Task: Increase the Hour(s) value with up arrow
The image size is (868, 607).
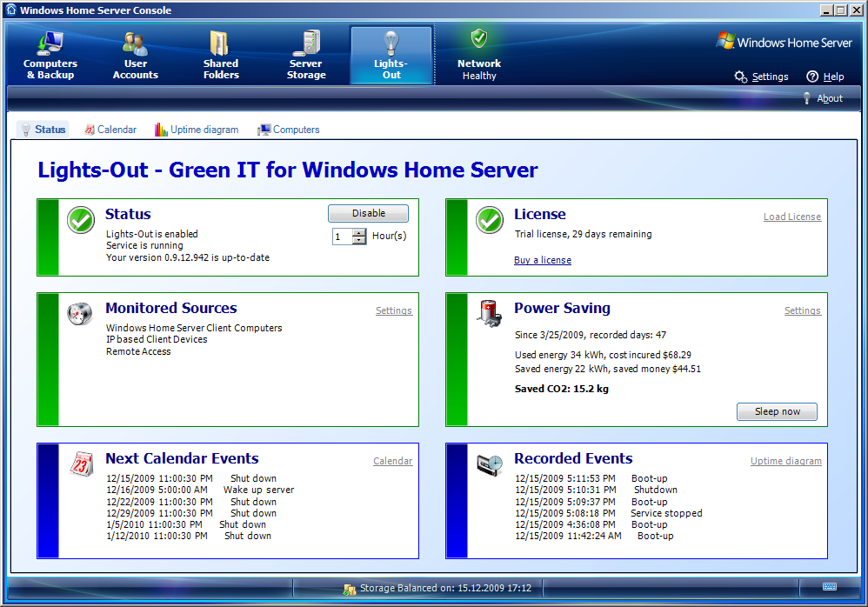Action: tap(359, 232)
